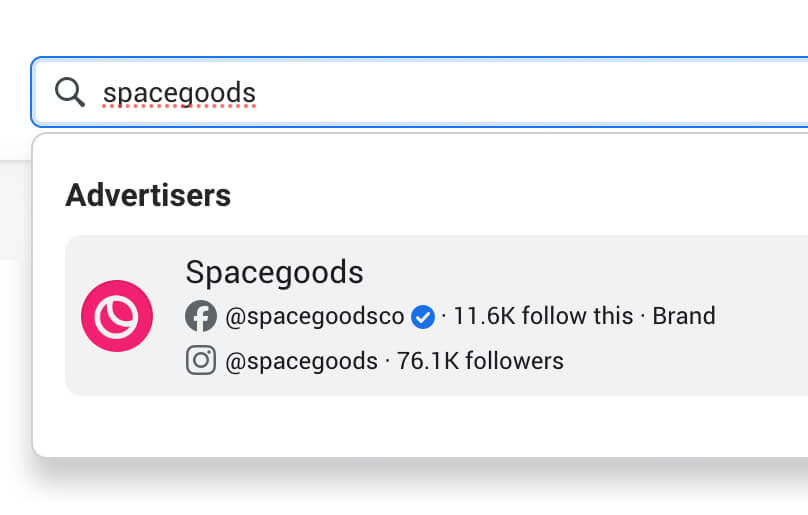
Task: Click the @spacegoodsco Facebook handle
Action: tap(314, 317)
